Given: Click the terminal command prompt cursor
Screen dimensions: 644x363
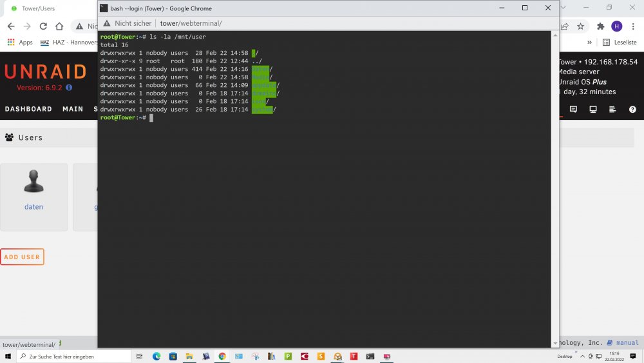Looking at the screenshot, I should (x=151, y=118).
